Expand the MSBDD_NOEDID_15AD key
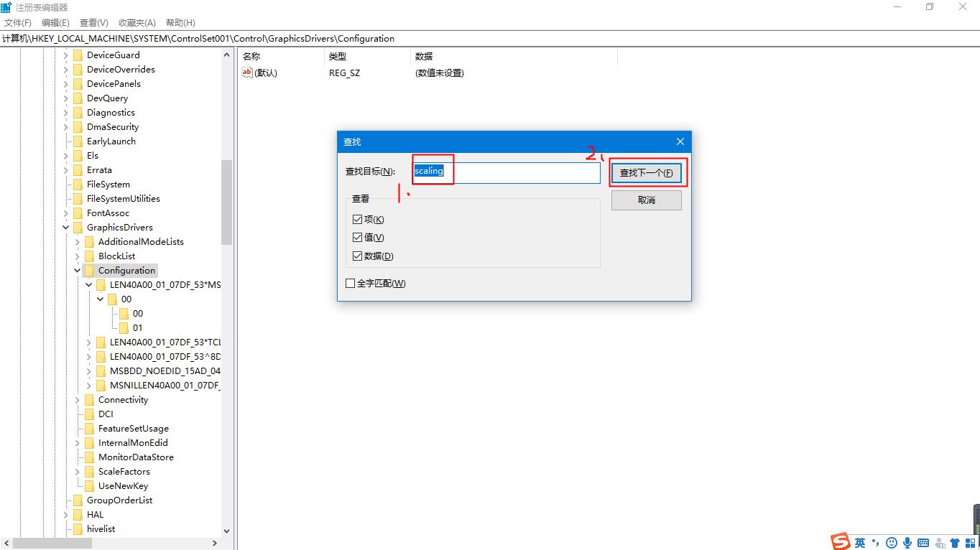The height and width of the screenshot is (550, 980). (89, 371)
